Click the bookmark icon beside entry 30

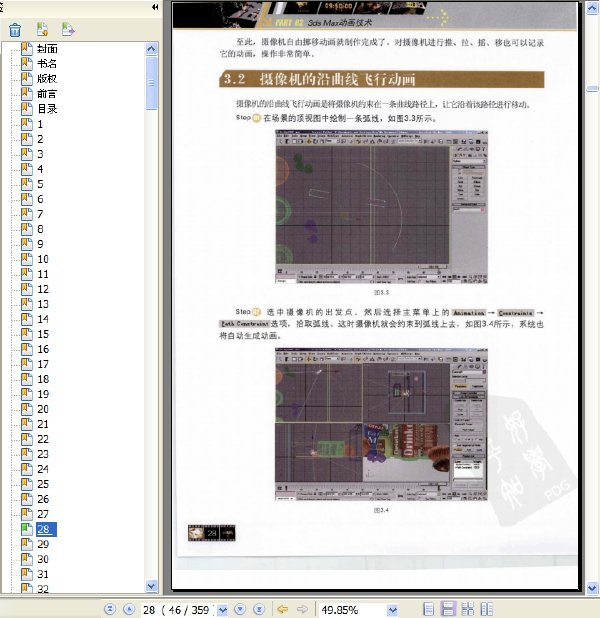click(27, 558)
